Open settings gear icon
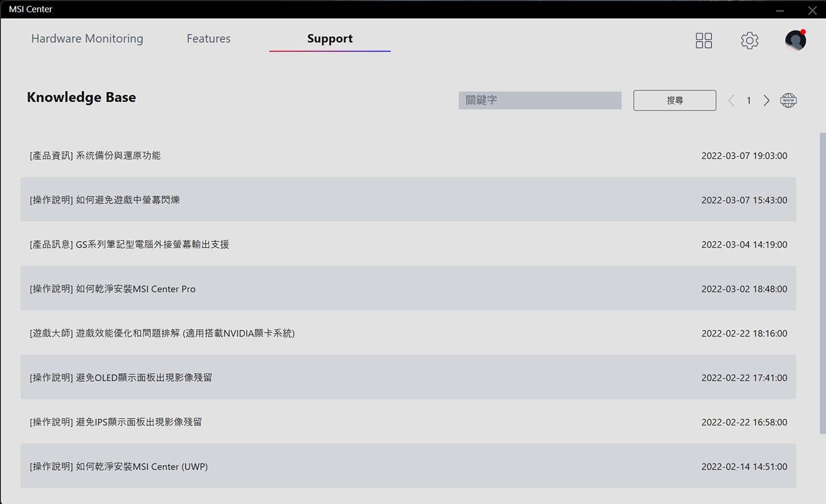Image resolution: width=826 pixels, height=504 pixels. 749,40
